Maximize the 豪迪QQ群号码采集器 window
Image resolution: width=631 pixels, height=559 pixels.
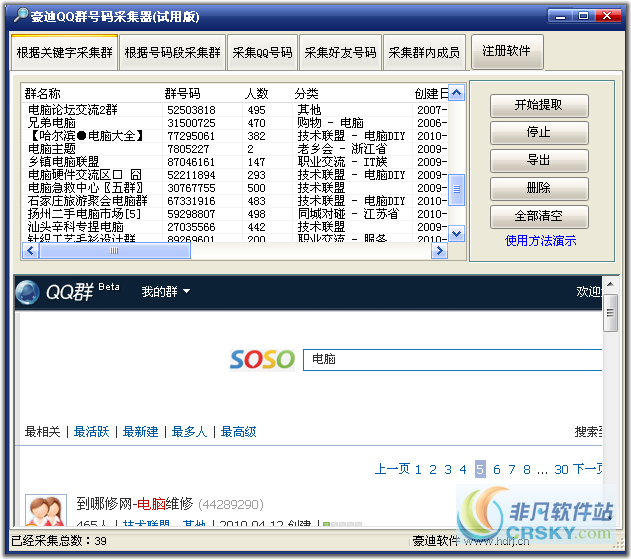point(584,16)
